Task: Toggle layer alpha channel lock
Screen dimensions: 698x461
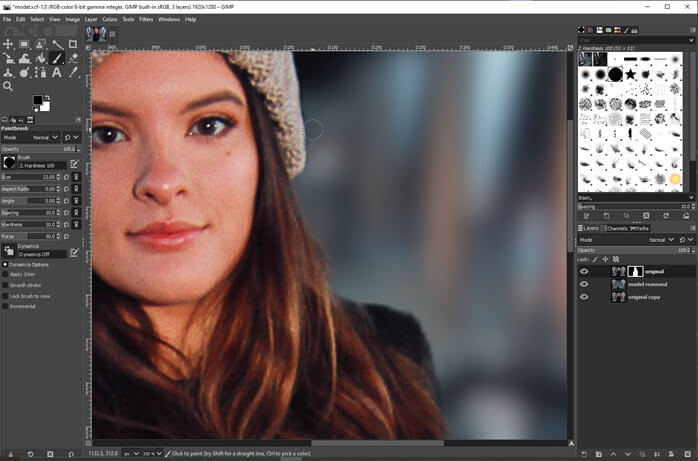Action: [616, 259]
